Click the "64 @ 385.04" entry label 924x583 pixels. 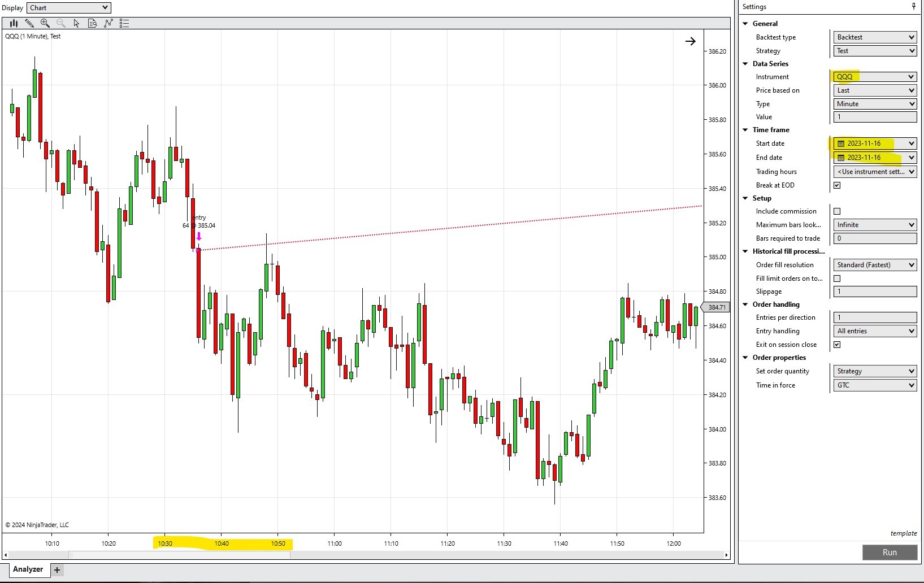click(199, 225)
